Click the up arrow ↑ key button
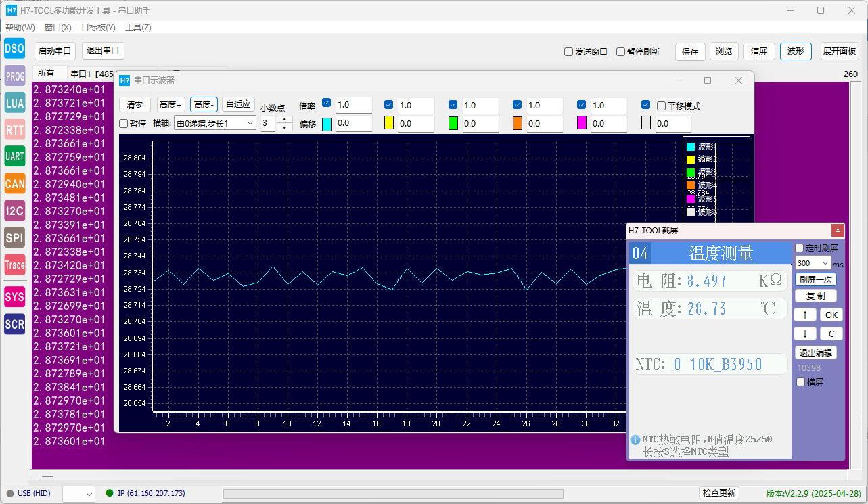 (805, 315)
